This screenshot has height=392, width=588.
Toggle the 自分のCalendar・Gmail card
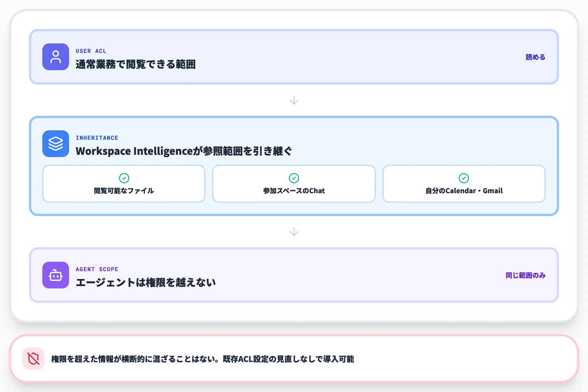coord(464,184)
